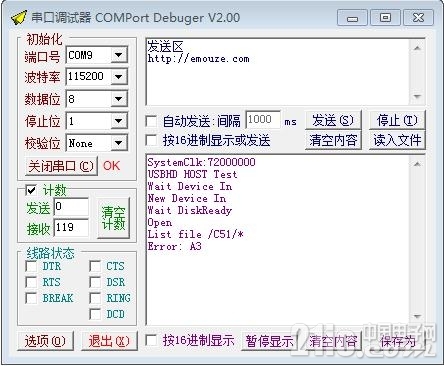Click receive area scrollbar up arrow
This screenshot has height=366, width=444.
(x=417, y=164)
